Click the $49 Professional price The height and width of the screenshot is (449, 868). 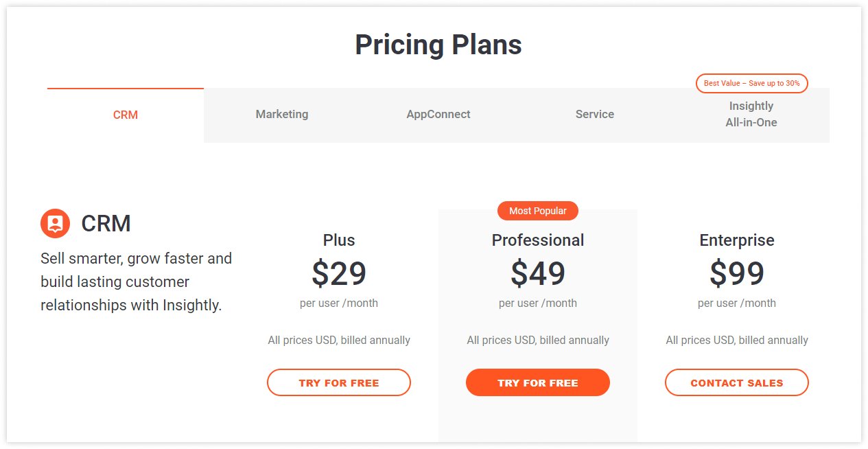click(x=538, y=273)
